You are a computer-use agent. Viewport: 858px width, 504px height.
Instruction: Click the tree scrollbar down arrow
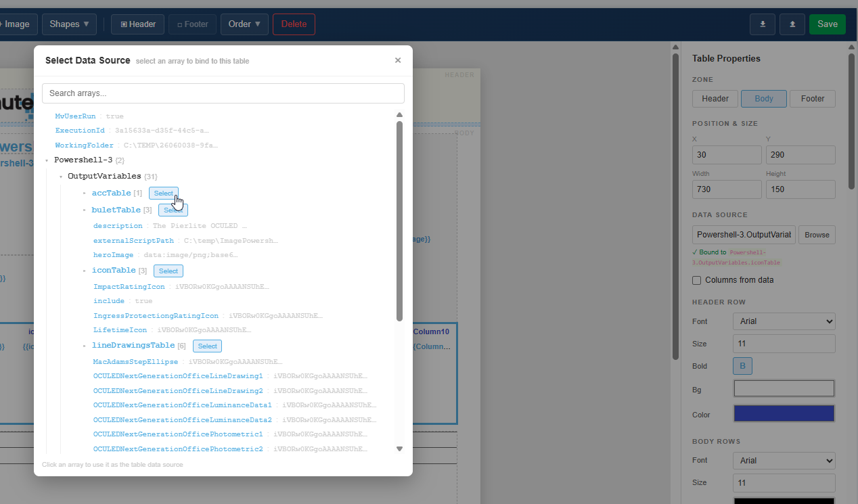click(x=399, y=449)
